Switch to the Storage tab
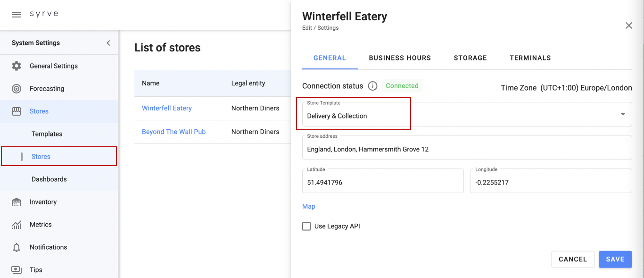This screenshot has height=278, width=644. (x=470, y=58)
